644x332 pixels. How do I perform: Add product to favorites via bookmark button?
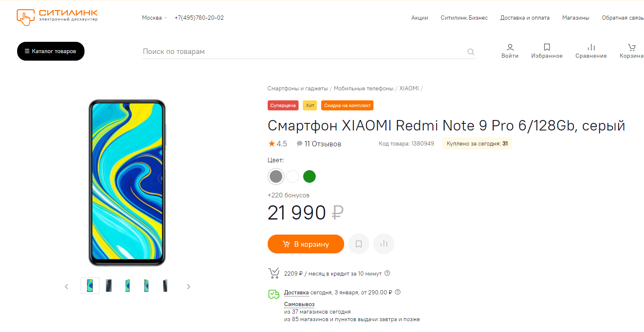[x=359, y=244]
